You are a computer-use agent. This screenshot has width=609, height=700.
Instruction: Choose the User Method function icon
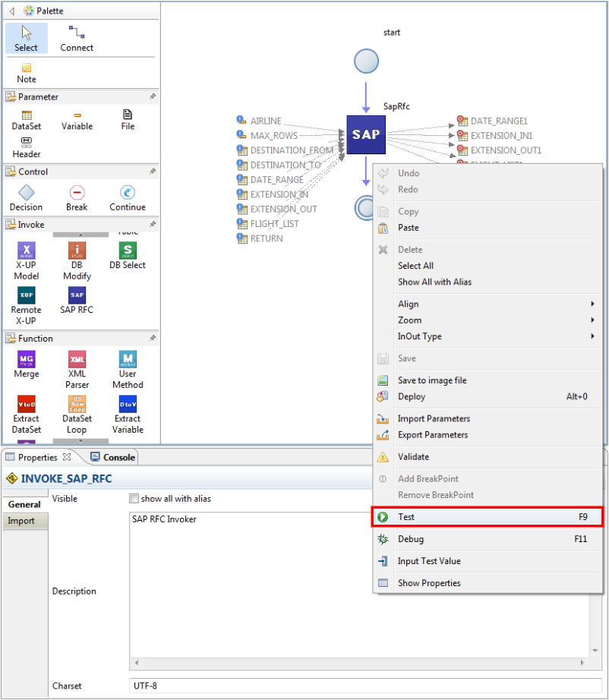[x=128, y=370]
